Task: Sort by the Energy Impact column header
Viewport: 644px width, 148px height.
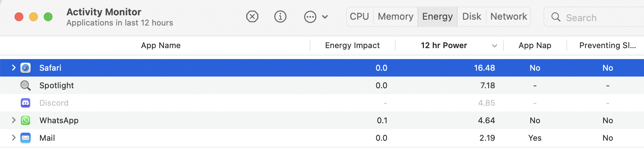Action: coord(352,45)
